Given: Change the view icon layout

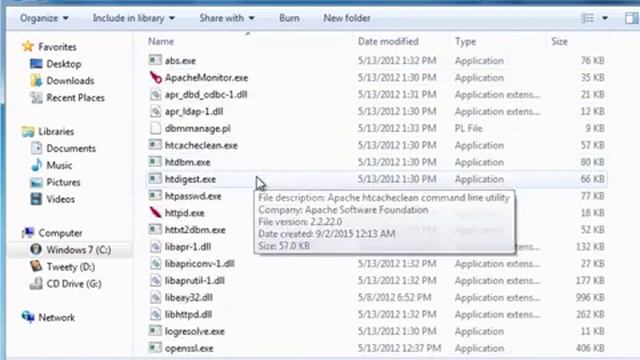Looking at the screenshot, I should tap(587, 18).
